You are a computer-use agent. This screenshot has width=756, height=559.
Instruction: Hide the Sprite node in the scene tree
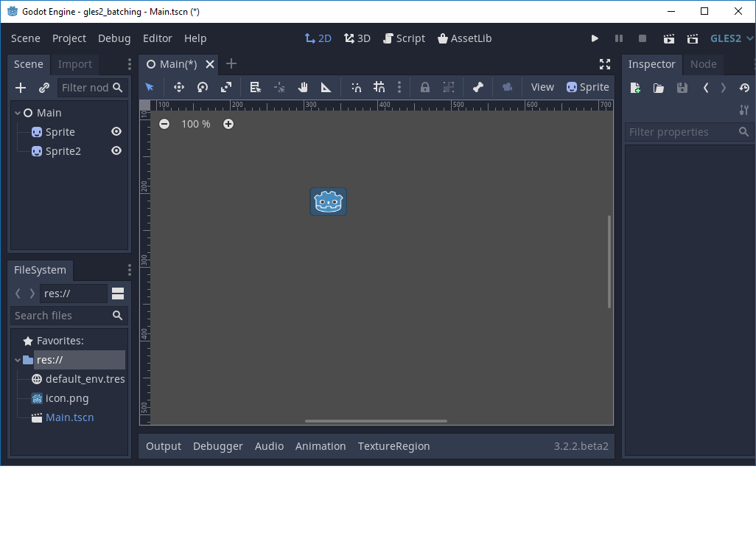[x=116, y=131]
